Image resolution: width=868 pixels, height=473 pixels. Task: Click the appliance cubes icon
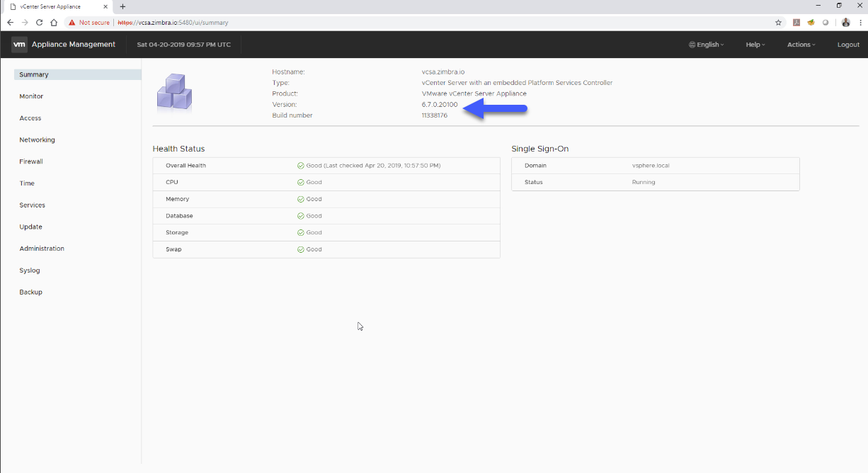tap(174, 92)
